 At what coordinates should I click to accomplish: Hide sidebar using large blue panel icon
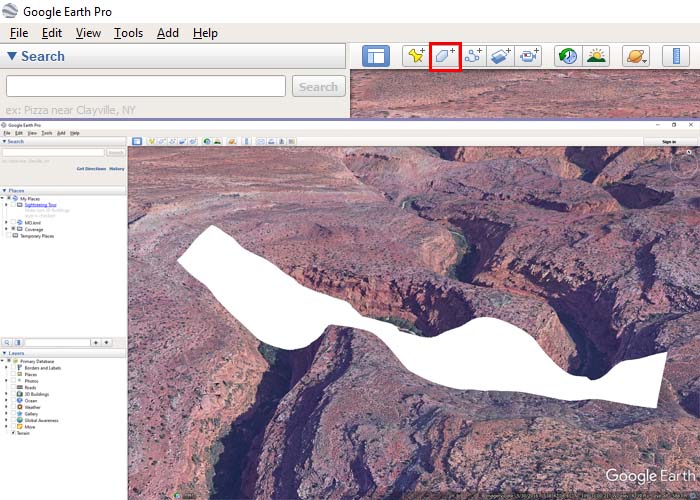pyautogui.click(x=375, y=56)
